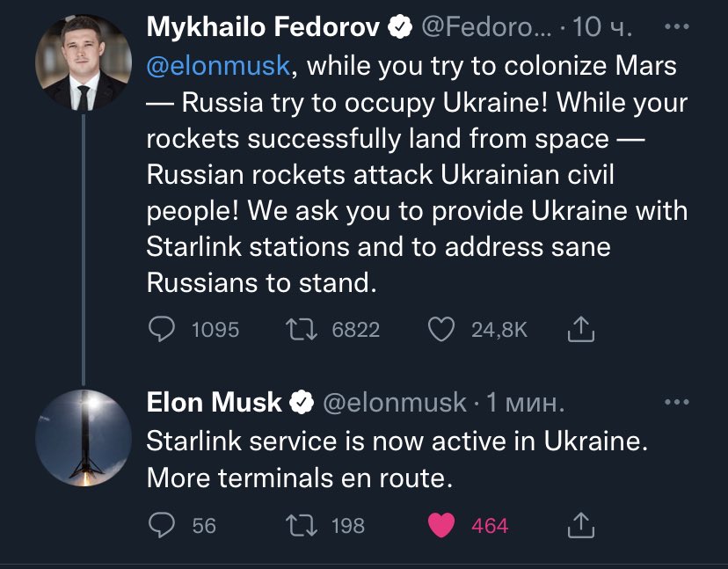Like Fedorov's tweet with heart icon
The height and width of the screenshot is (569, 728).
(x=440, y=329)
